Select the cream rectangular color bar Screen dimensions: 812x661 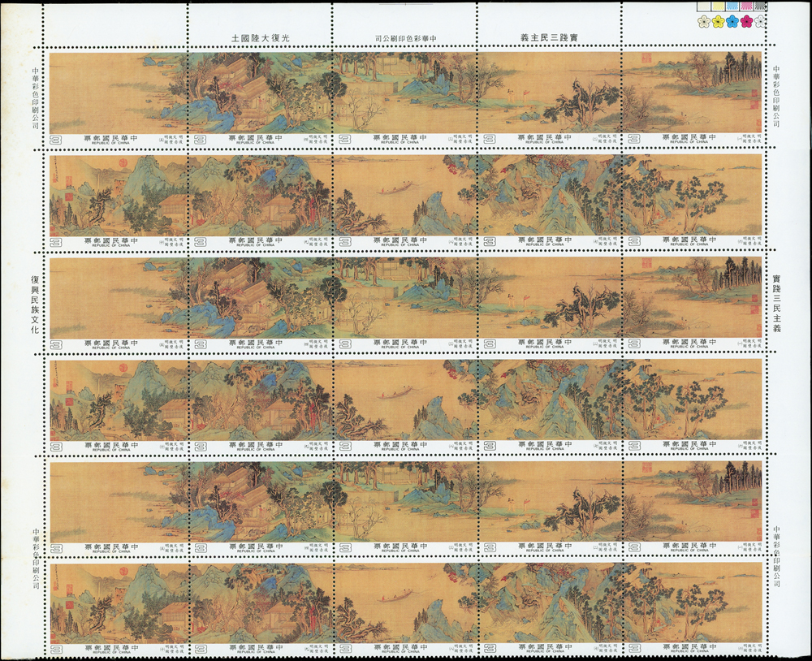[704, 6]
